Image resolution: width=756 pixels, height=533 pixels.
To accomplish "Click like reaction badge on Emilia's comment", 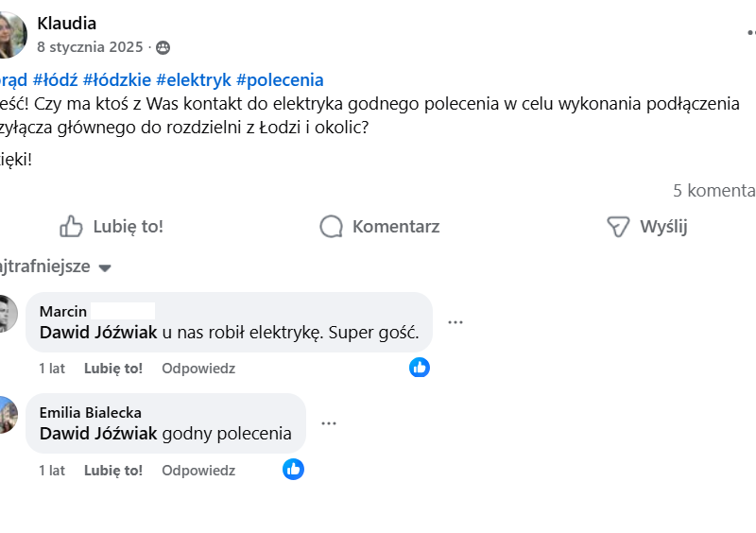I will tap(294, 469).
